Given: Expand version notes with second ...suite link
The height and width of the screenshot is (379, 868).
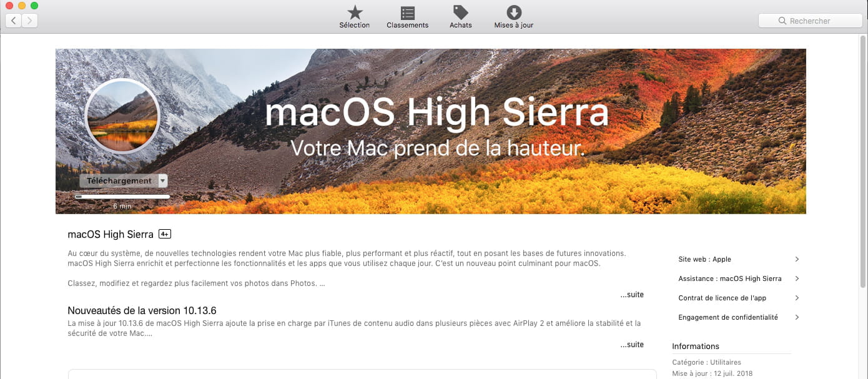Looking at the screenshot, I should tap(632, 345).
